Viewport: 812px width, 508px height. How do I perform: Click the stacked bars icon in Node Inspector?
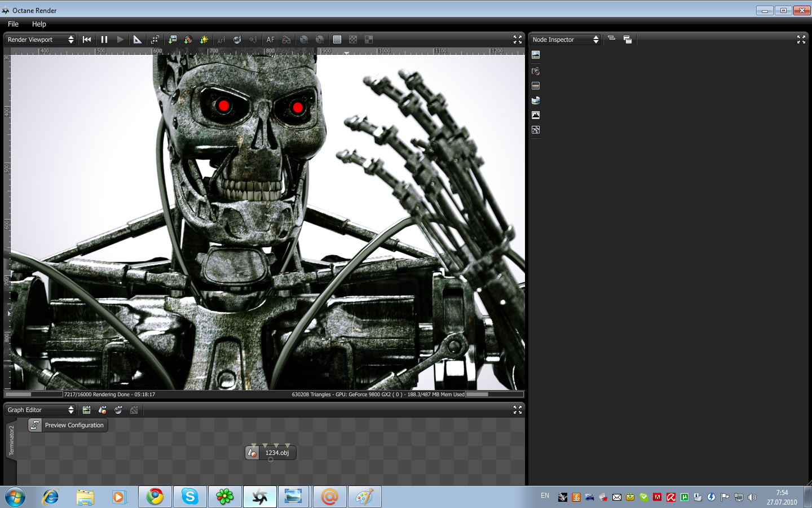611,38
